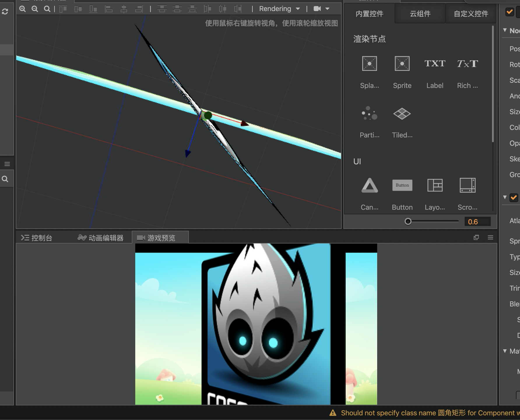Click the 渲染节点 section heading
The width and height of the screenshot is (520, 420).
[369, 39]
